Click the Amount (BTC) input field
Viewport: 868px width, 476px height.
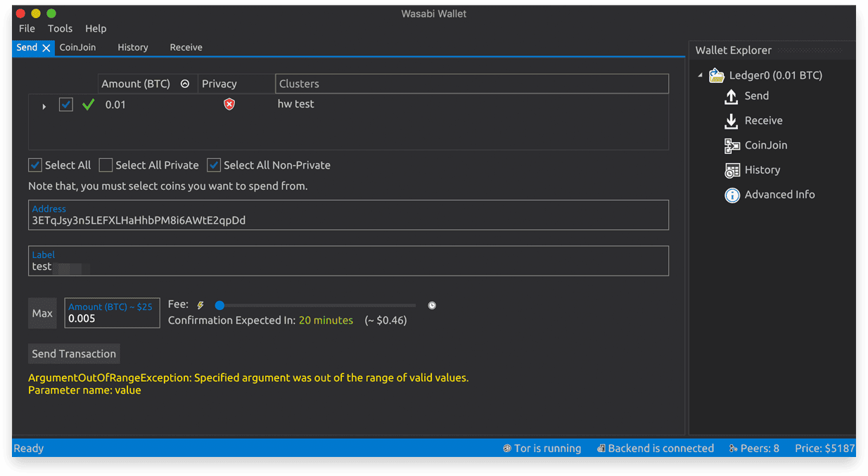(x=112, y=314)
